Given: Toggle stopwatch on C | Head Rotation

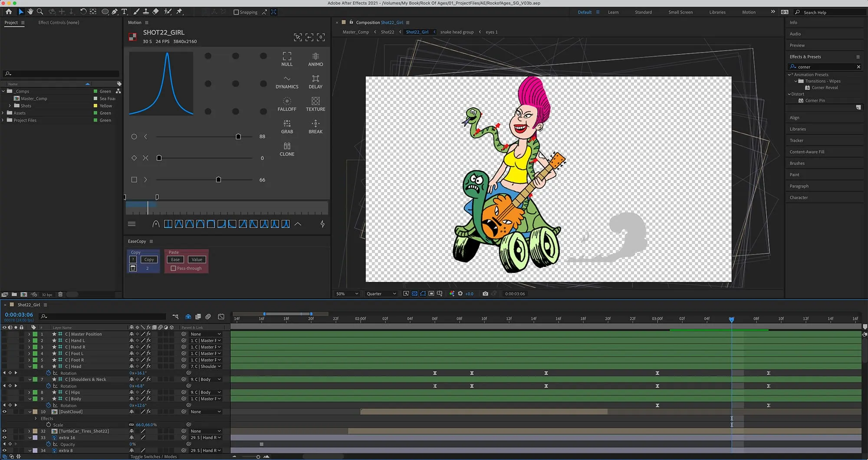Looking at the screenshot, I should [x=49, y=373].
